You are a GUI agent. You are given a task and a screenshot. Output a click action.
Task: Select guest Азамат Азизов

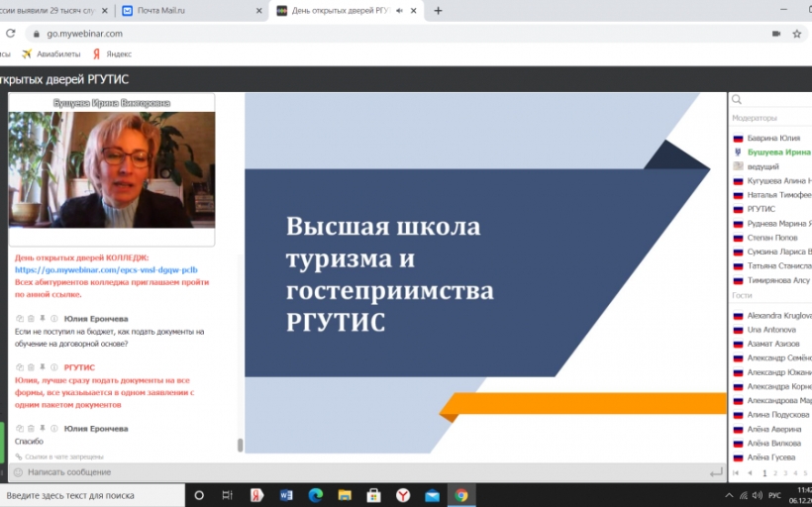771,344
